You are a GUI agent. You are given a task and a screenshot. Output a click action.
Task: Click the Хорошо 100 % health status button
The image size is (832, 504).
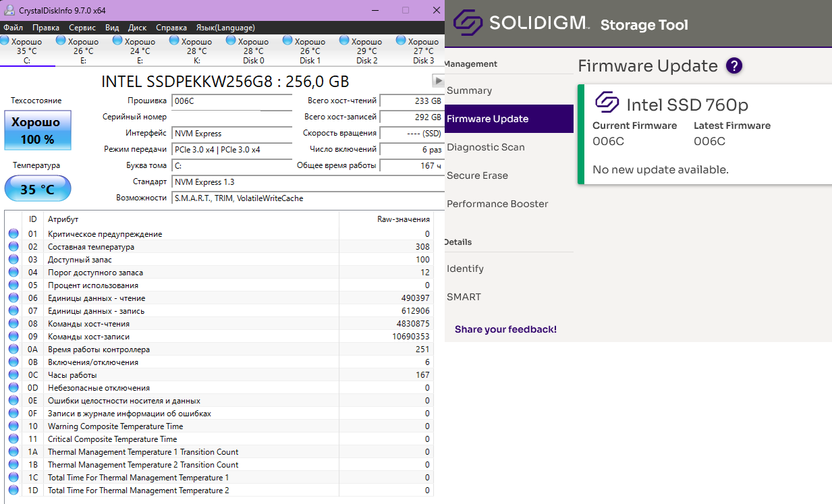(x=38, y=130)
